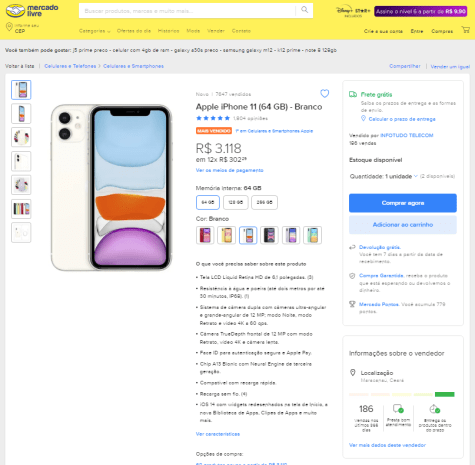The image size is (475, 465).
Task: Click the Disney+ Star+ promo logo
Action: tap(353, 11)
